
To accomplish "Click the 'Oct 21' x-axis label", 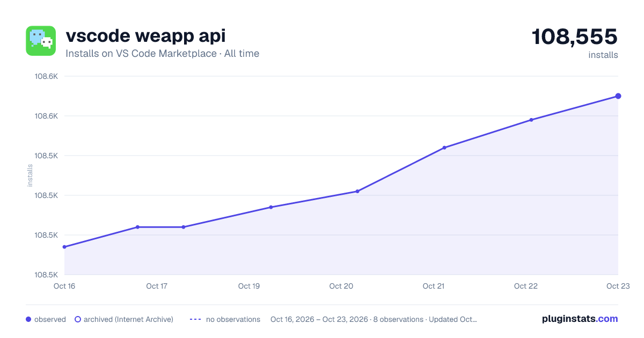I will (x=434, y=286).
